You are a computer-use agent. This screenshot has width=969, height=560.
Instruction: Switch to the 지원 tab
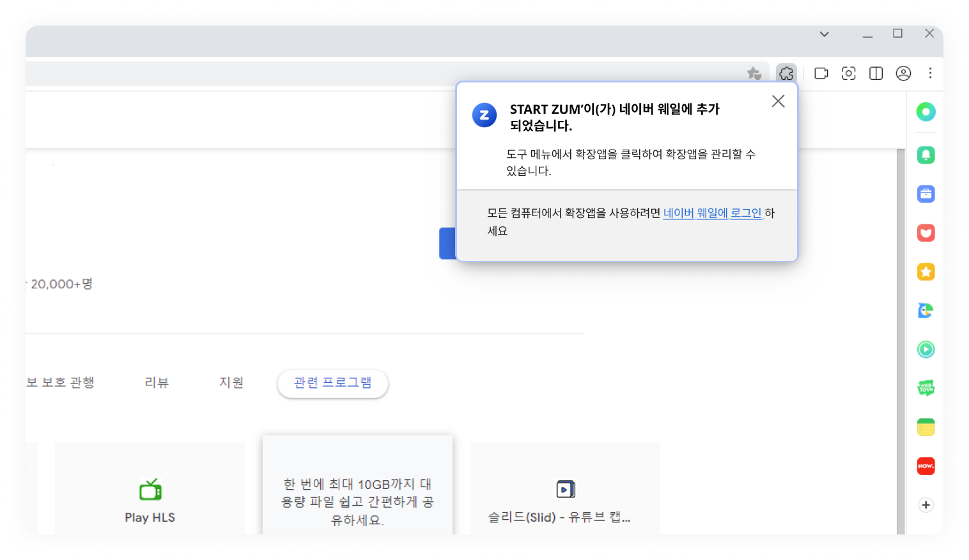click(231, 382)
